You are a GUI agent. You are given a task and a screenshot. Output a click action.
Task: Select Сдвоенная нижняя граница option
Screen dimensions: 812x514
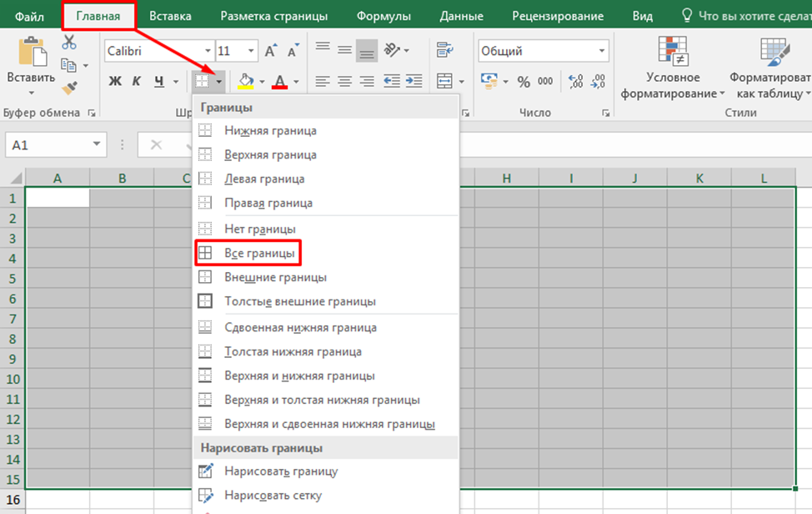tap(326, 327)
